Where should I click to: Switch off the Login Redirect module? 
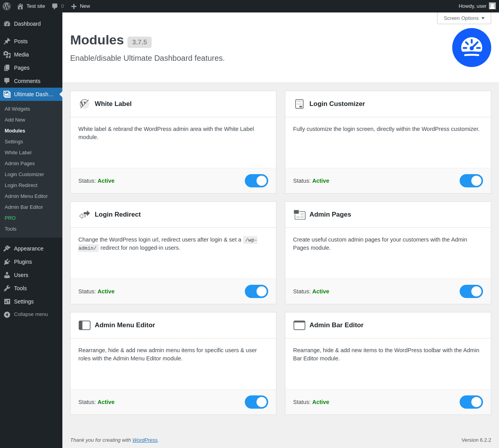[x=257, y=291]
